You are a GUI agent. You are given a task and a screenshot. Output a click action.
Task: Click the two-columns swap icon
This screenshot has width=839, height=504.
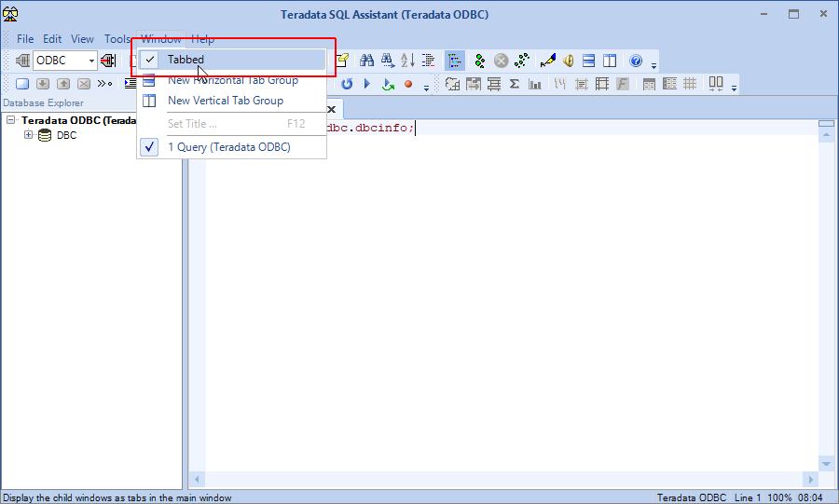[716, 83]
